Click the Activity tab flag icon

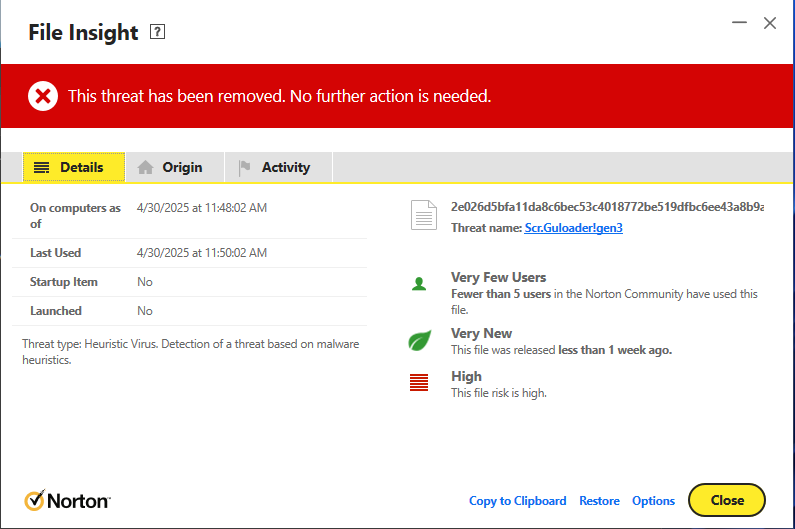tap(245, 168)
